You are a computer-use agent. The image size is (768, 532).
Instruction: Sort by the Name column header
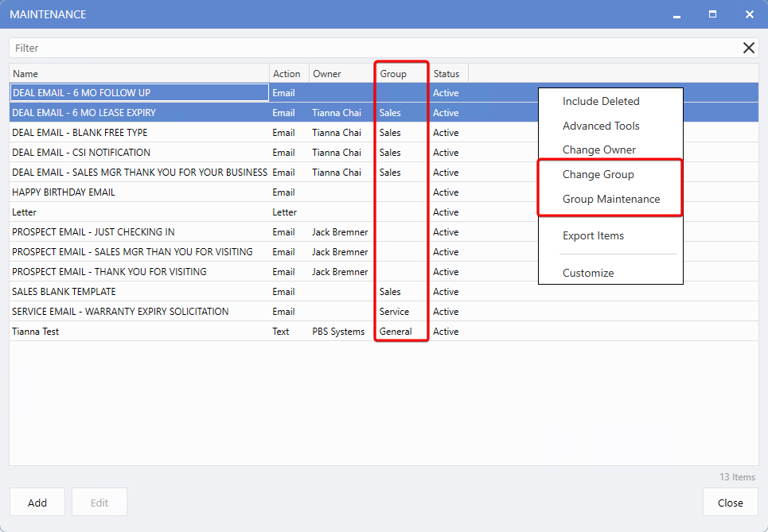(x=139, y=74)
